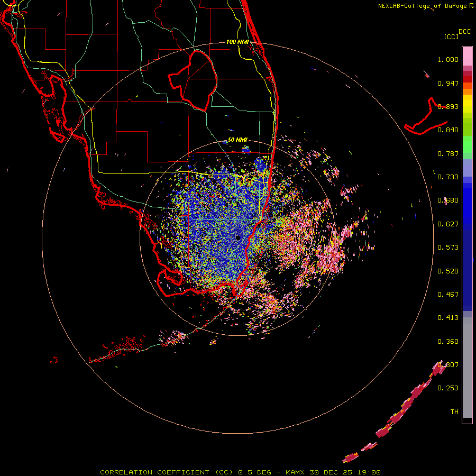Click the 19:00 timestamp in the caption
The width and height of the screenshot is (476, 476).
[x=370, y=472]
